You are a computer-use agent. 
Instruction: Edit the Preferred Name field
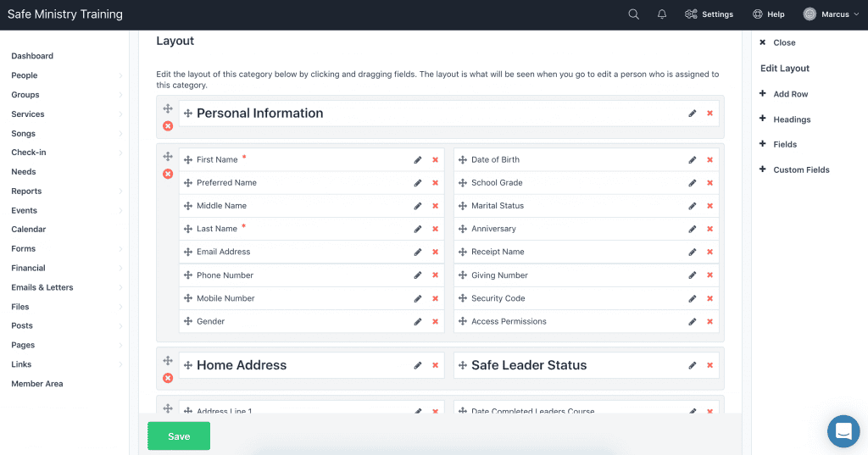417,183
